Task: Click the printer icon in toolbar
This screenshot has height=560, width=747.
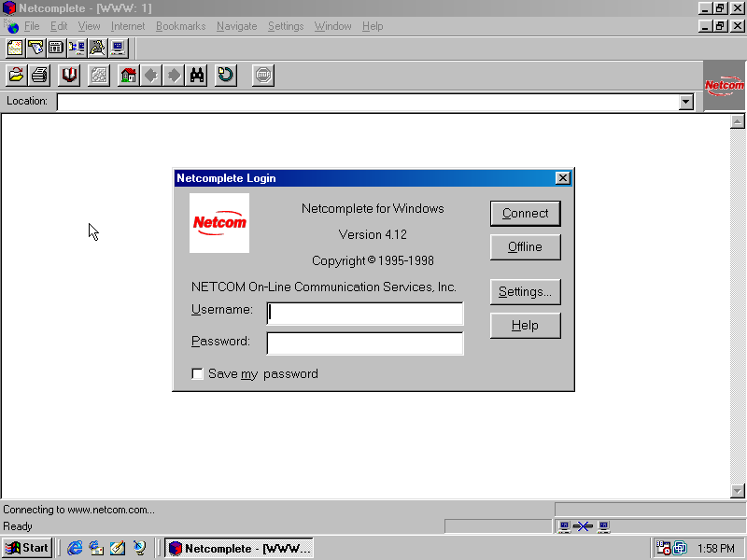Action: coord(39,76)
